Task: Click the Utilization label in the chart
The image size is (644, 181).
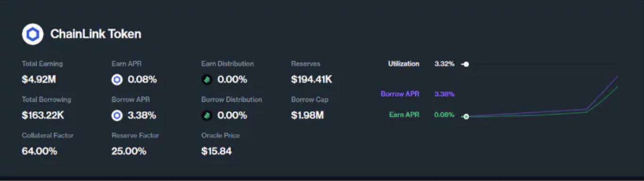Action: coord(404,64)
